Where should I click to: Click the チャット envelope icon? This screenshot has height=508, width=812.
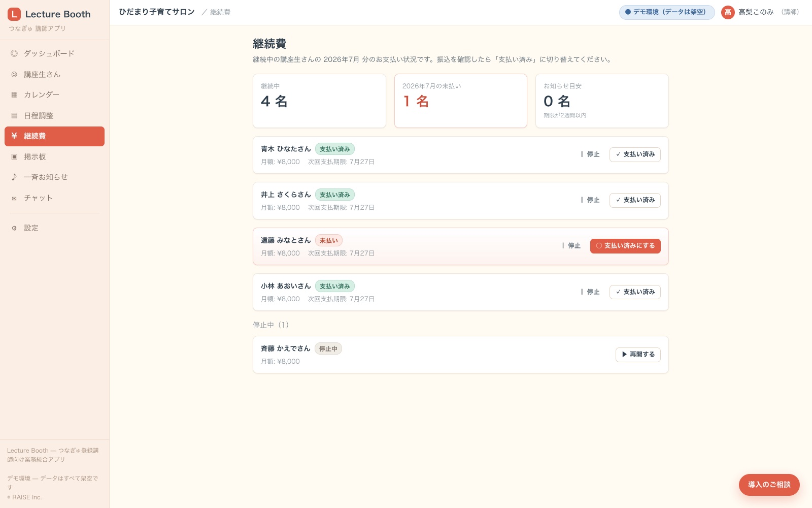pyautogui.click(x=14, y=198)
